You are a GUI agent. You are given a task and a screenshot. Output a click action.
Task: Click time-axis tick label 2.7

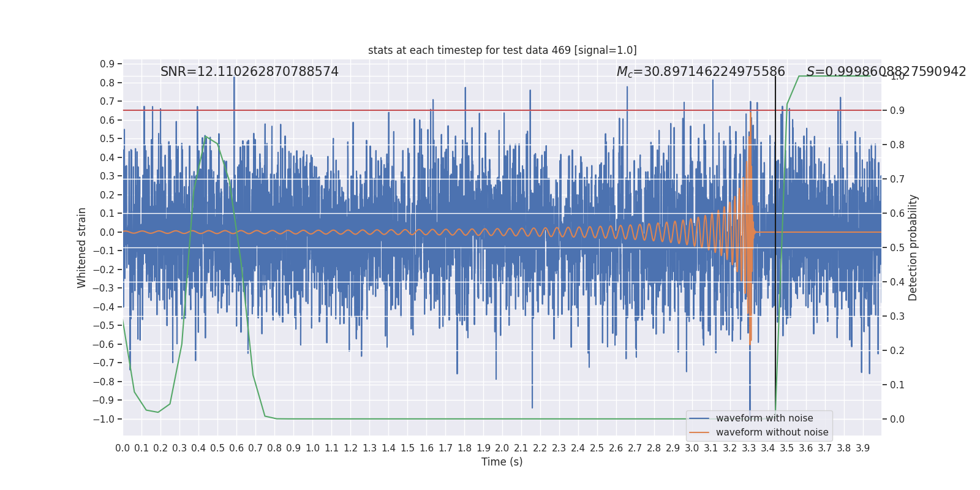(635, 448)
